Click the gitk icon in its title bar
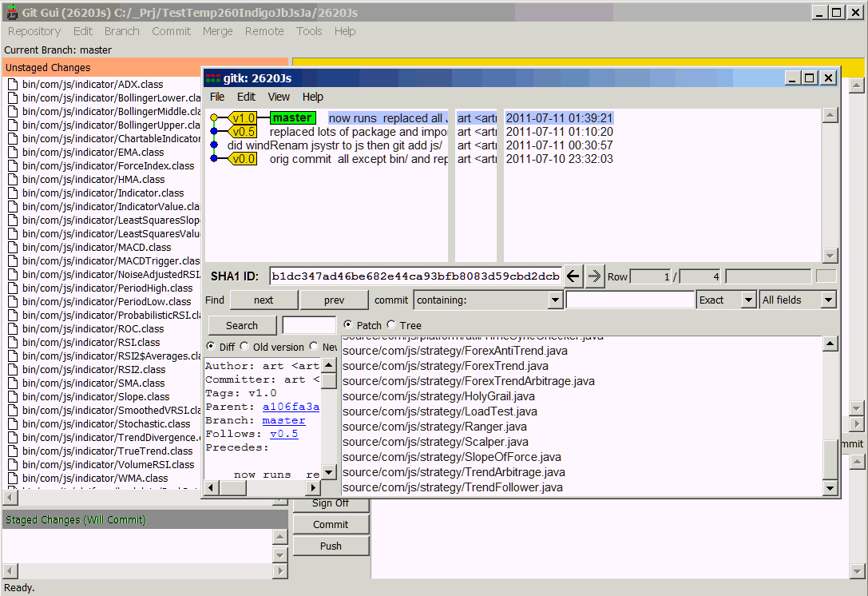868x596 pixels. point(213,78)
